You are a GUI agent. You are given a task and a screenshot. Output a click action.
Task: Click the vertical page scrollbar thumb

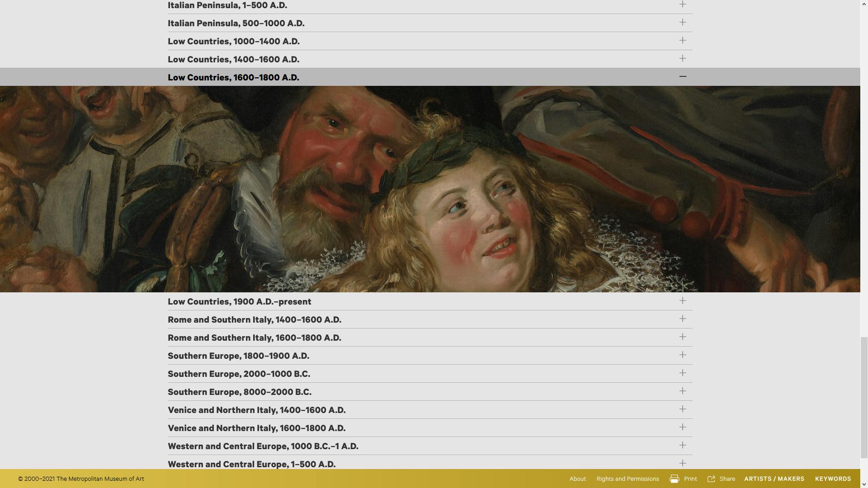click(864, 397)
